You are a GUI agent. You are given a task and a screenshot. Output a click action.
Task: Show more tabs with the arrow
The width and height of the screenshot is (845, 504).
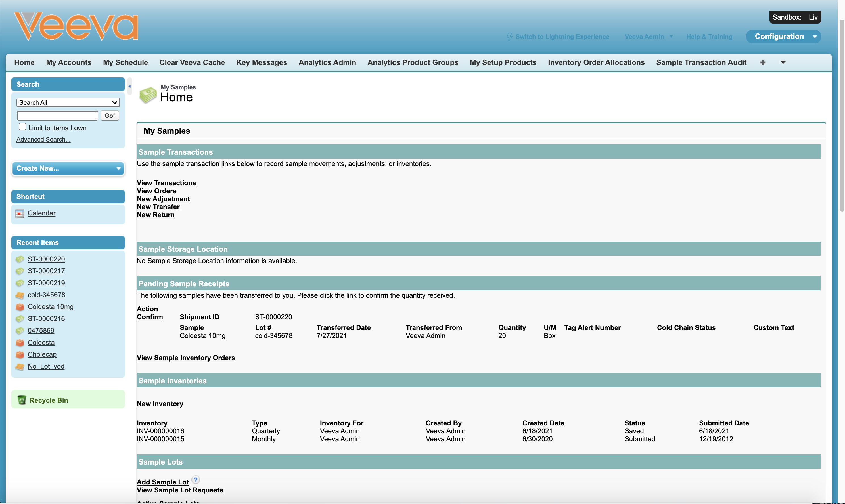pos(783,62)
